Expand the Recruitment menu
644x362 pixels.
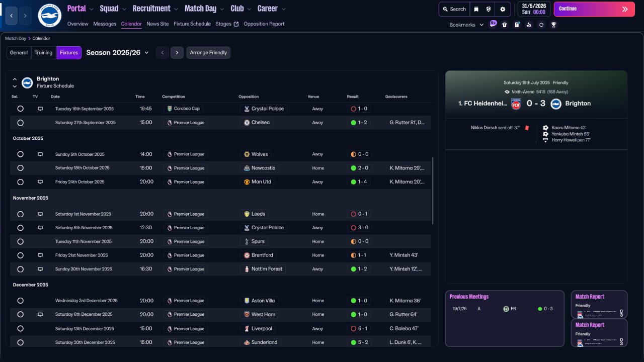click(x=155, y=9)
